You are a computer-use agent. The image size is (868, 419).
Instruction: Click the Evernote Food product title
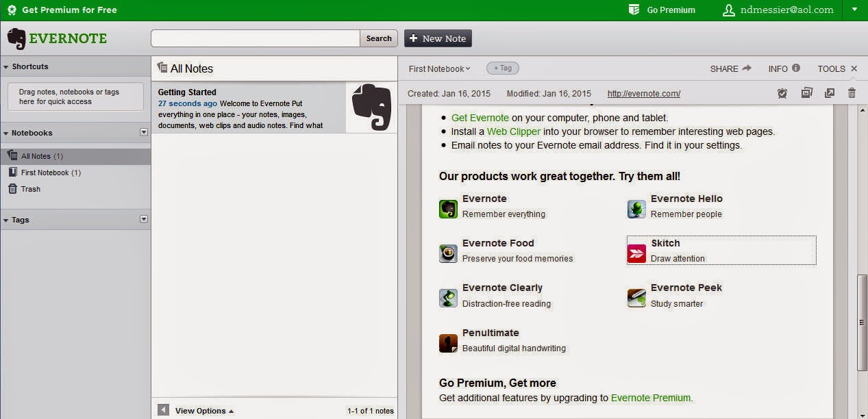tap(498, 243)
